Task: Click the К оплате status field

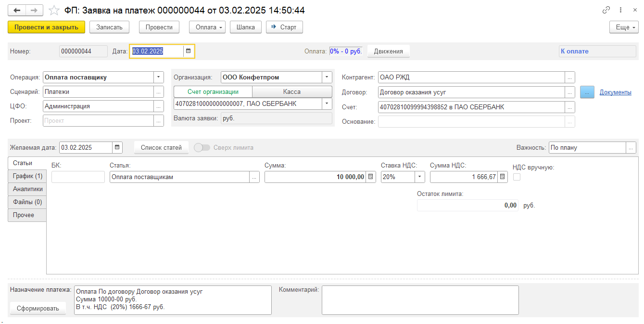Action: coord(597,51)
